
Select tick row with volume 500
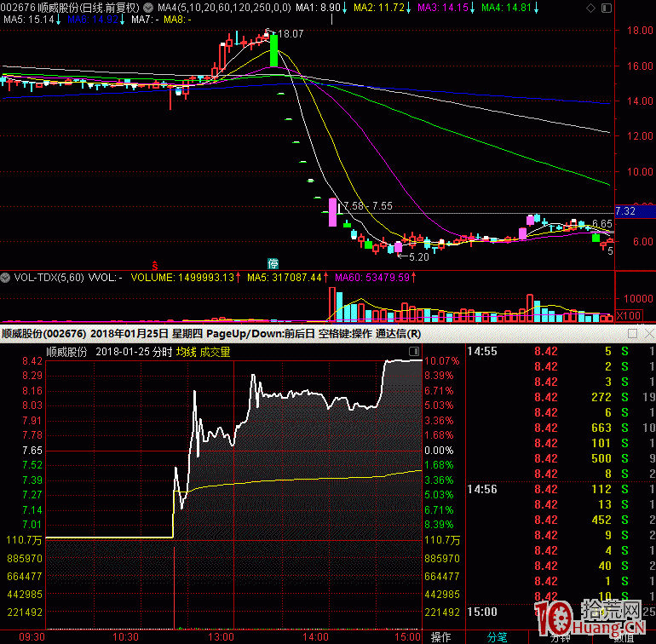pos(561,458)
